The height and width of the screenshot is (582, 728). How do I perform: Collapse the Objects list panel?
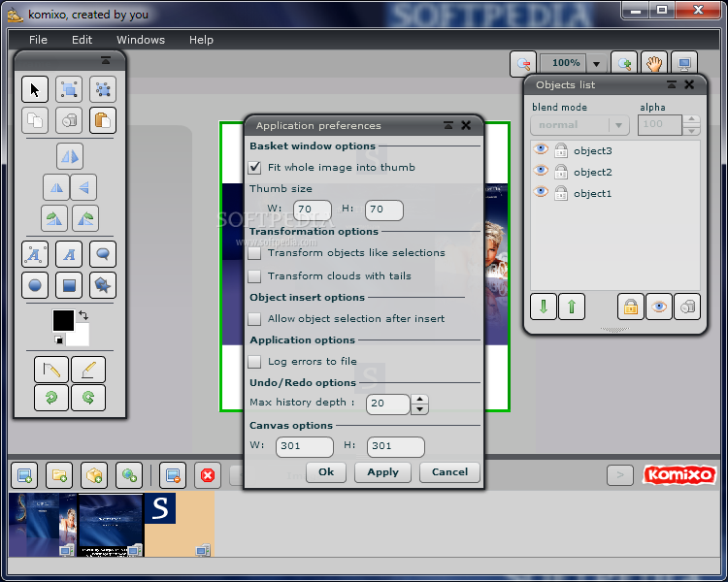coord(672,84)
